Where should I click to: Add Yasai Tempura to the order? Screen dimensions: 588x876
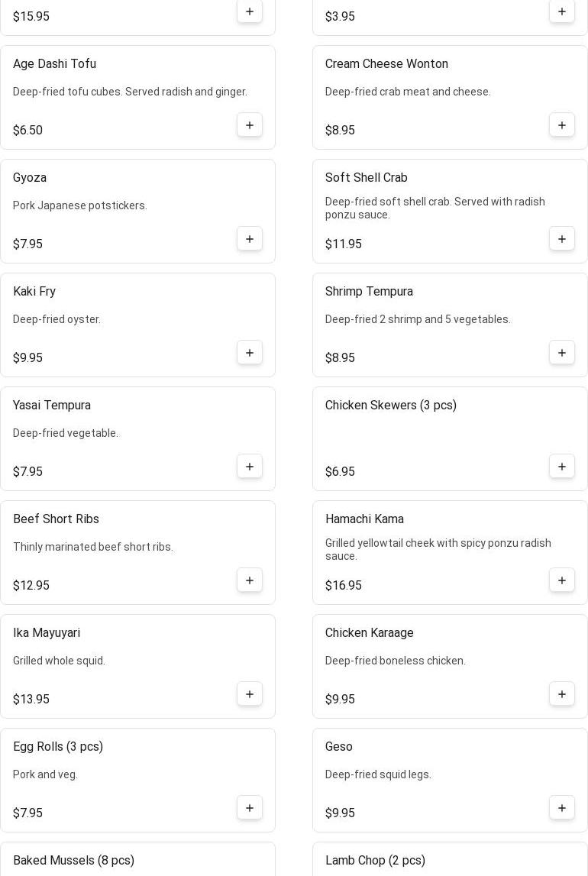coord(250,467)
